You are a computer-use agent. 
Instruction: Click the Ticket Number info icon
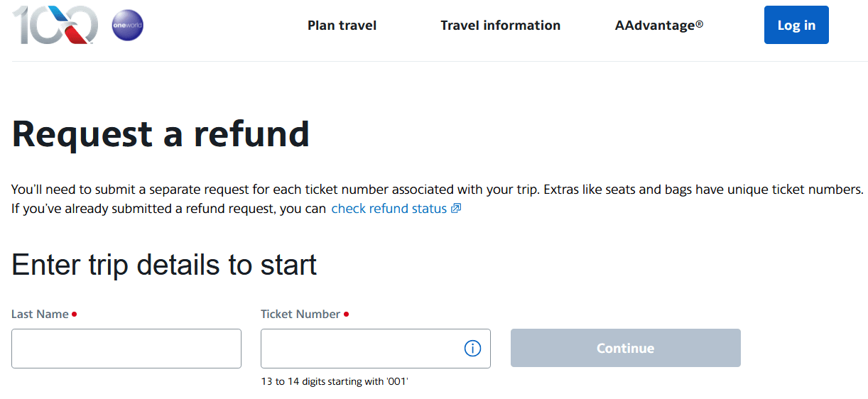[472, 349]
